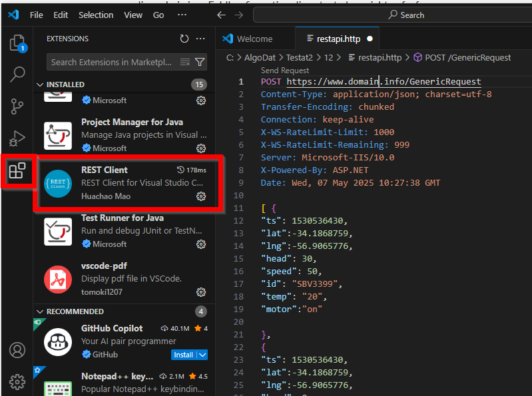Open GitHub Copilot Install dropdown arrow

tap(203, 355)
